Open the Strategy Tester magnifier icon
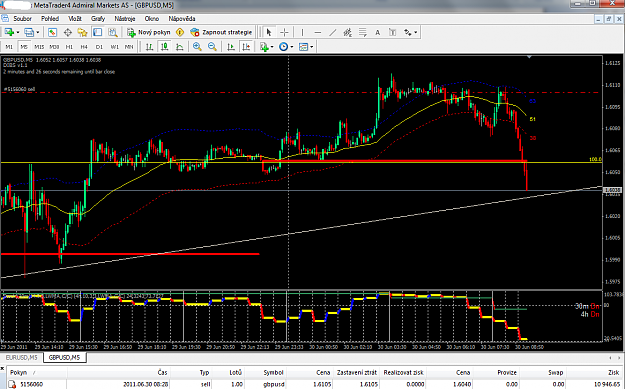Screen dimensions: 625x389 [113, 32]
